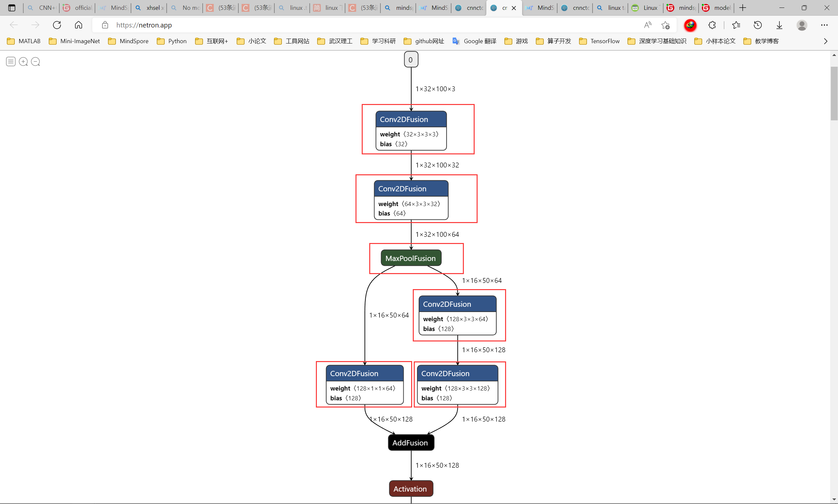Click the Netron zoom out icon
Image resolution: width=838 pixels, height=504 pixels.
pyautogui.click(x=35, y=61)
